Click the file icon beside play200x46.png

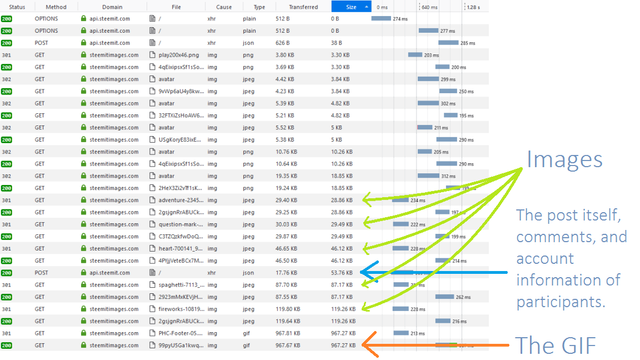coord(152,55)
